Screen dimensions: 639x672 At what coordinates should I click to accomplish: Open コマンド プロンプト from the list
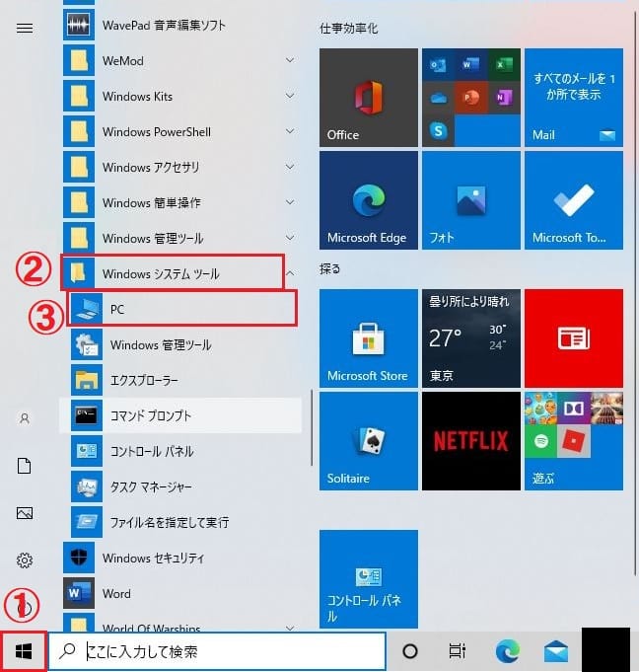(x=151, y=416)
